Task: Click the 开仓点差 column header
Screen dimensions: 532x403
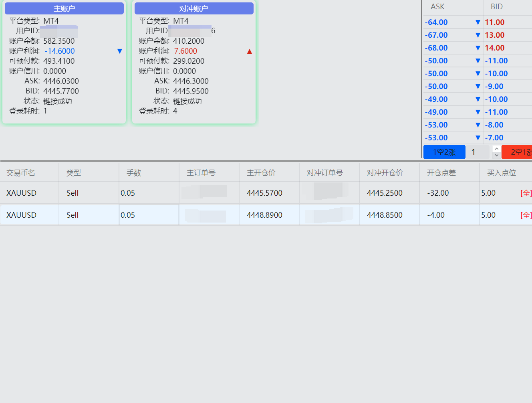Action: 441,173
